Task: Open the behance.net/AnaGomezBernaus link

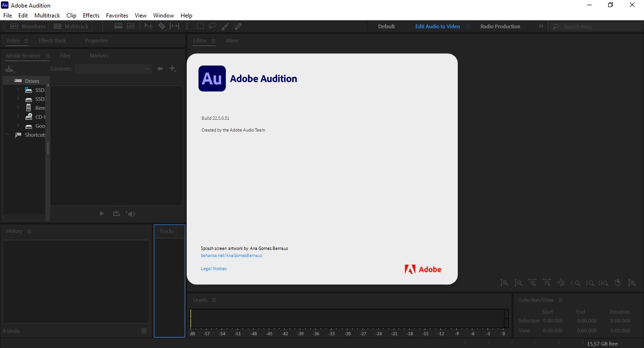Action: 231,256
